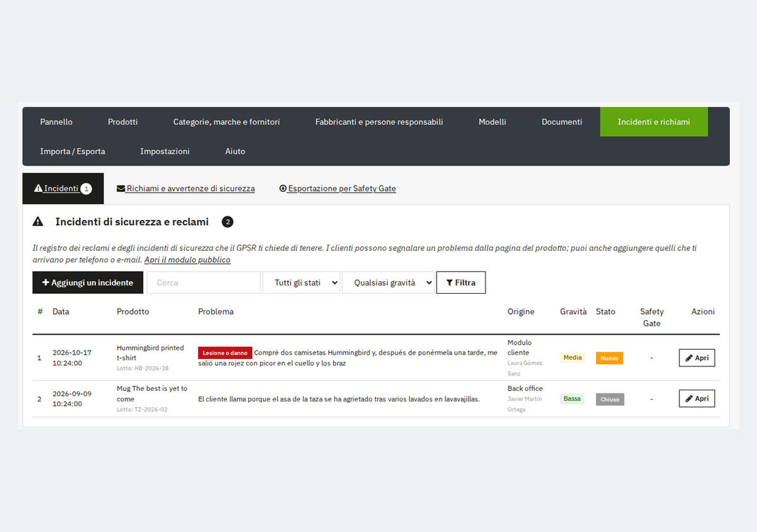Follow the Apri il modulo pubblico link
The width and height of the screenshot is (757, 532).
click(187, 260)
